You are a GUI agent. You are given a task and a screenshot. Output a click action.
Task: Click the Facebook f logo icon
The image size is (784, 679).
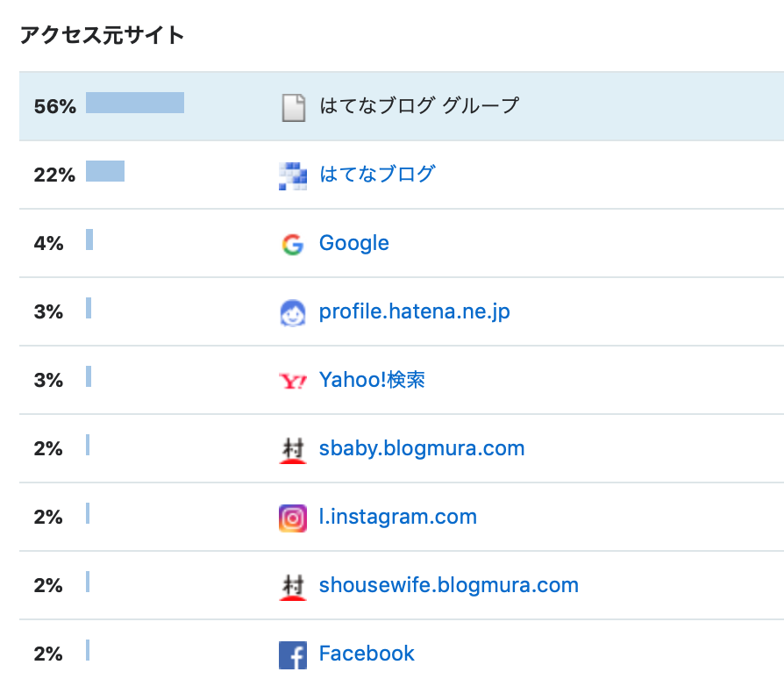coord(293,655)
